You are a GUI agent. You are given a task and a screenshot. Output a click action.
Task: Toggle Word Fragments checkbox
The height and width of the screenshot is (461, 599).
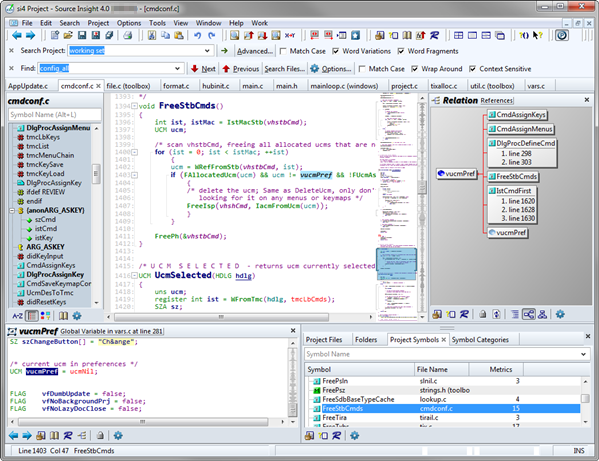[x=401, y=51]
